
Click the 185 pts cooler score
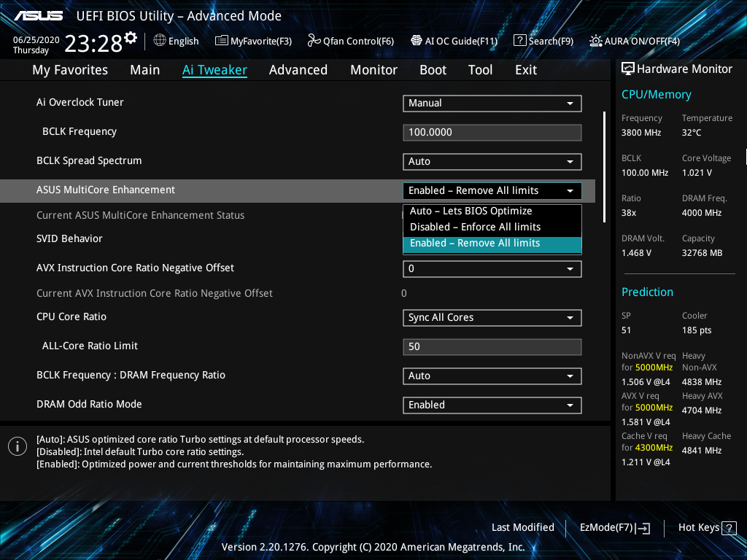pyautogui.click(x=697, y=330)
